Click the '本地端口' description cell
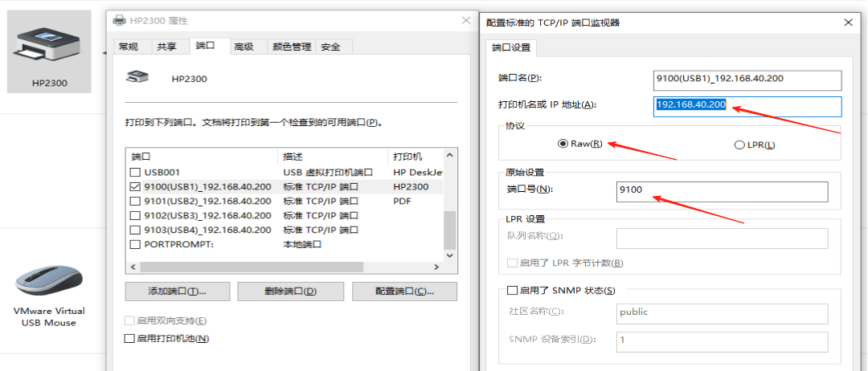This screenshot has height=371, width=868. pos(302,244)
